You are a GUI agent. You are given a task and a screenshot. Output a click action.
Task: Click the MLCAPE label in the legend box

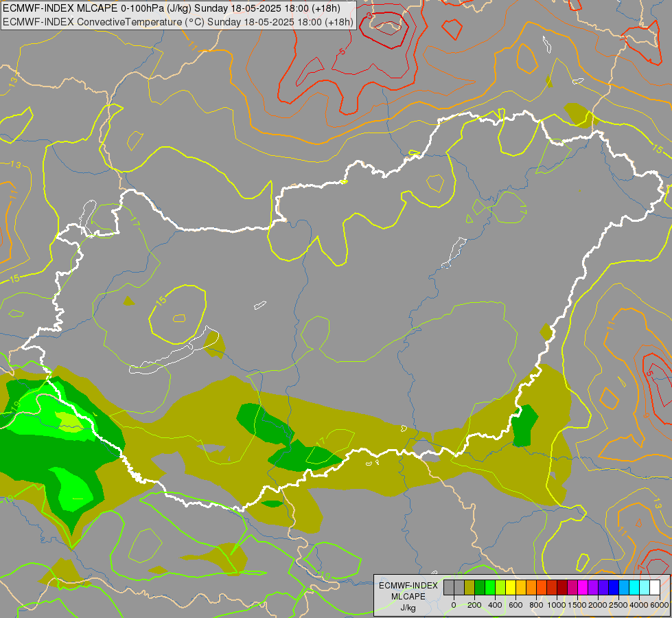(408, 597)
